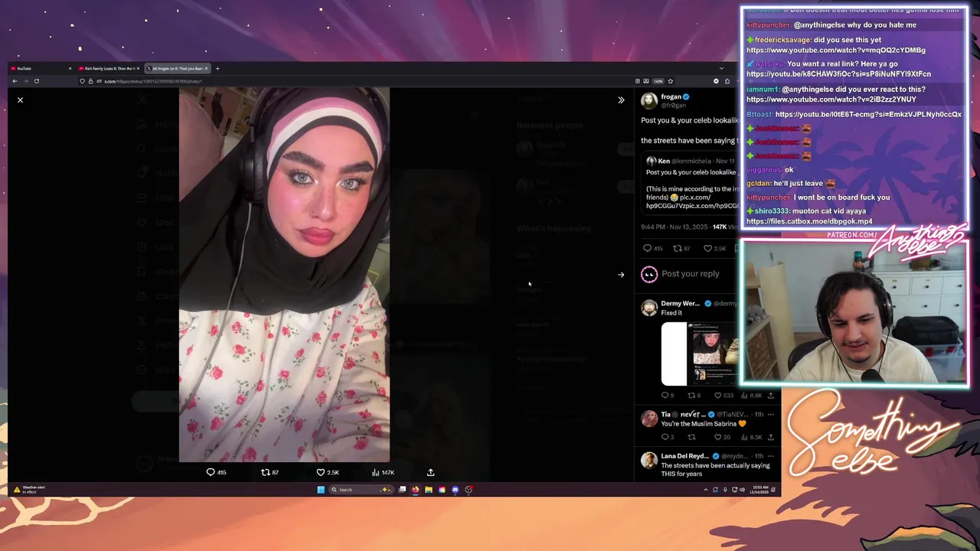The height and width of the screenshot is (551, 980).
Task: Repost icon under the photo showing 87
Action: (266, 472)
